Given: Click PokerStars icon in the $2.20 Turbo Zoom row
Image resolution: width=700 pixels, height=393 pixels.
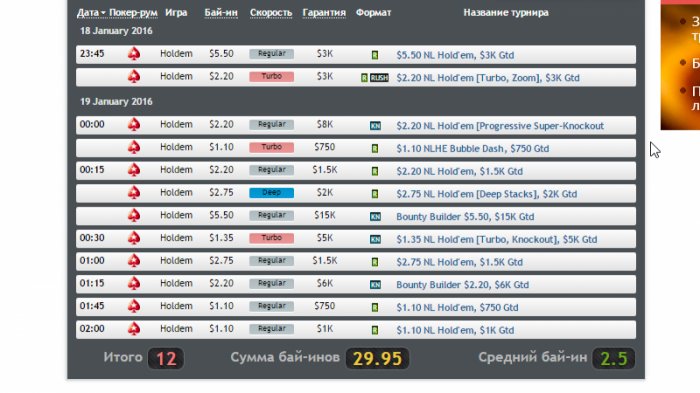Looking at the screenshot, I should click(x=134, y=77).
